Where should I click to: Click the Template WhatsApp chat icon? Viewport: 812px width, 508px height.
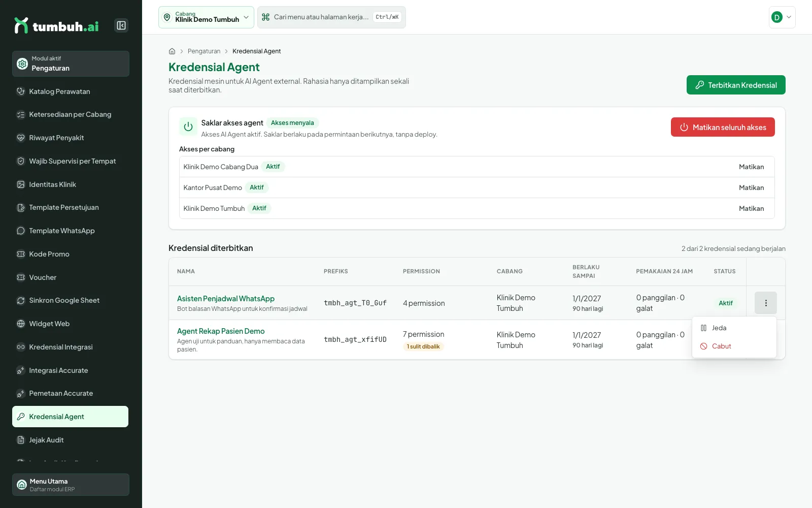(x=21, y=231)
